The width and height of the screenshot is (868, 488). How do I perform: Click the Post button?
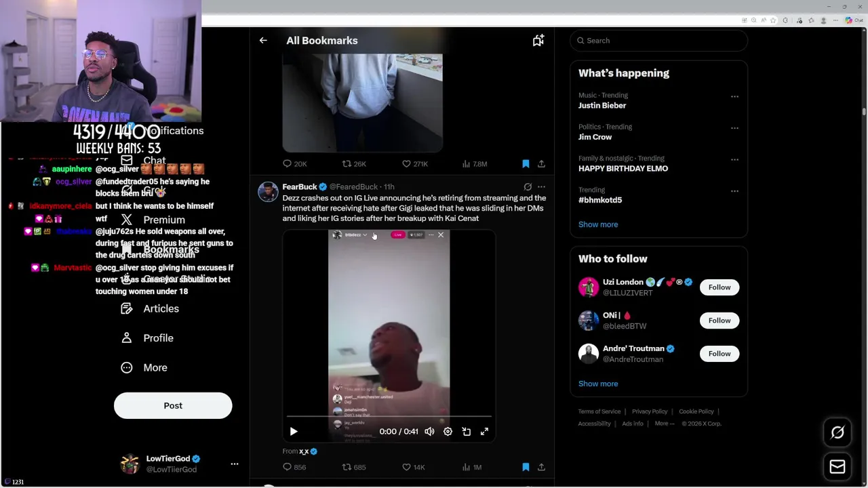173,405
